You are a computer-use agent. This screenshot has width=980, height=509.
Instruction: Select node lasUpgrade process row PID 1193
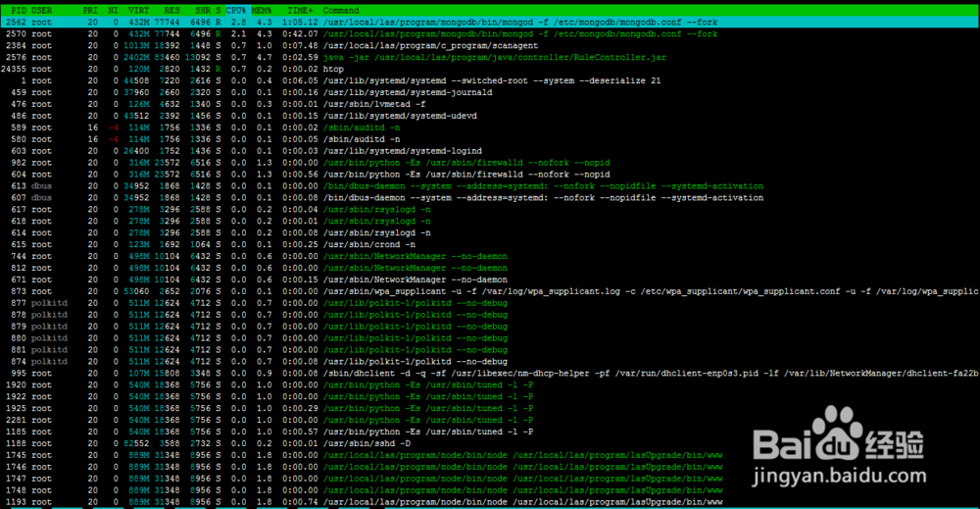point(490,503)
